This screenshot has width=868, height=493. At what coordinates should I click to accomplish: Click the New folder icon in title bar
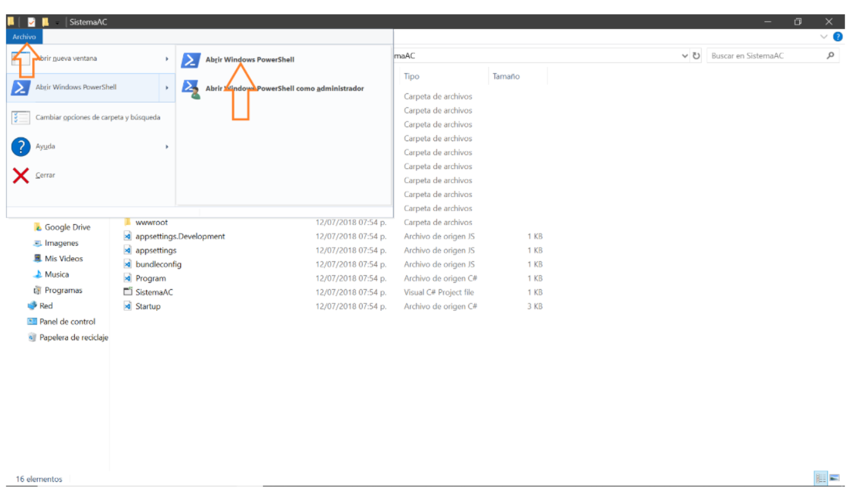coord(45,22)
